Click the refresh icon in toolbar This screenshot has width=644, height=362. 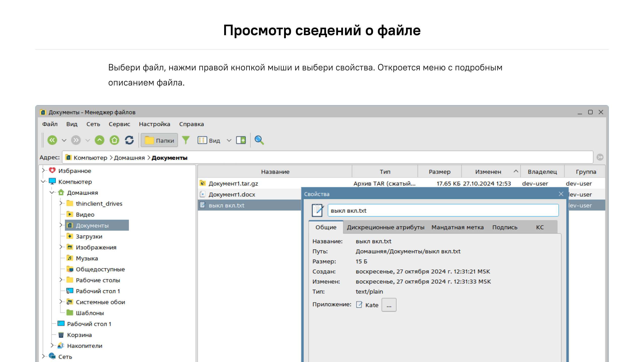coord(129,140)
